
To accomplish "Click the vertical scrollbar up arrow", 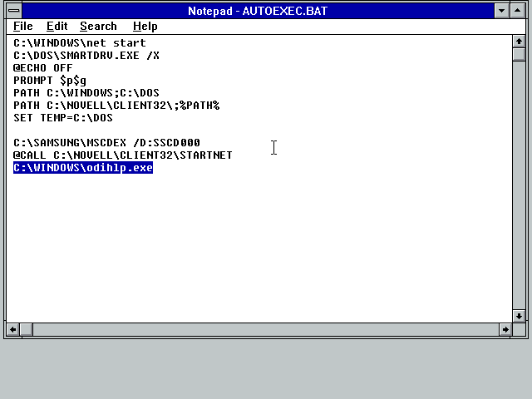I will tap(519, 42).
